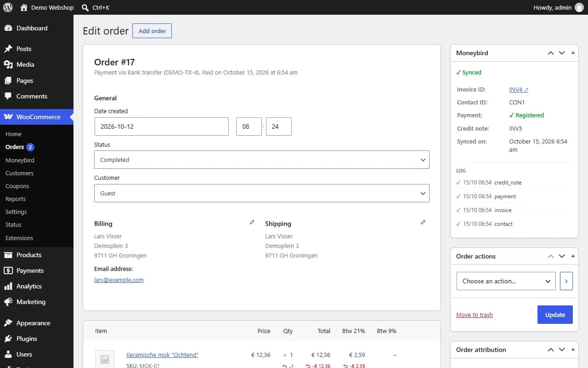
Task: Click the Posts pushpin icon
Action: [x=8, y=49]
